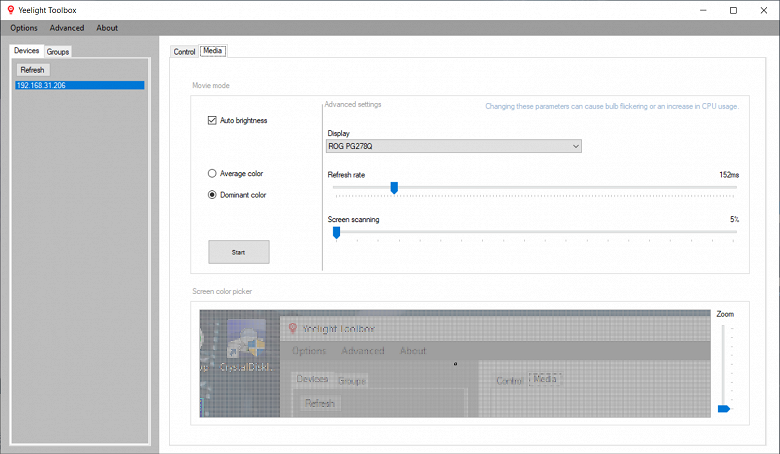This screenshot has width=780, height=454.
Task: Close the Yeelight Toolbox window
Action: click(764, 10)
